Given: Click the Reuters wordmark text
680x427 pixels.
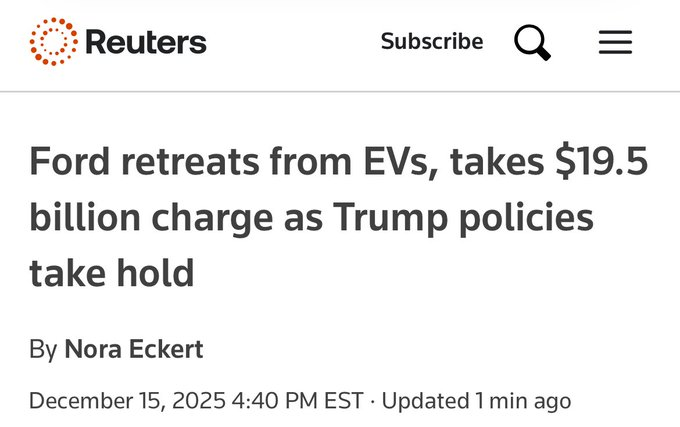Looking at the screenshot, I should [x=145, y=42].
